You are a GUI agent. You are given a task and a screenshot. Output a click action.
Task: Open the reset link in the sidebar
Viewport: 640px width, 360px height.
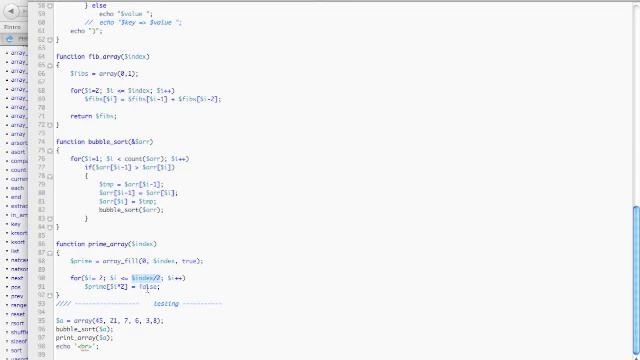[18, 314]
